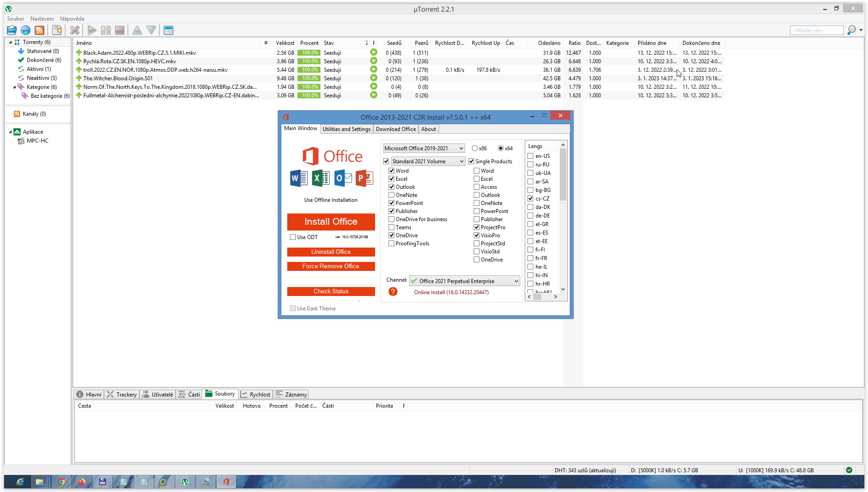
Task: Click Create New Torrent document icon
Action: (x=57, y=30)
